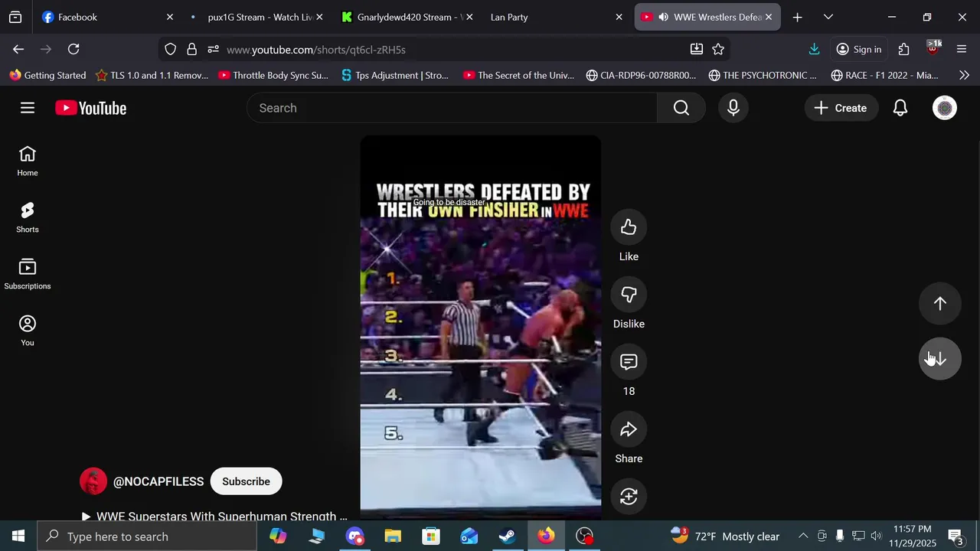Open a new browser tab
This screenshot has height=551, width=980.
pyautogui.click(x=797, y=17)
